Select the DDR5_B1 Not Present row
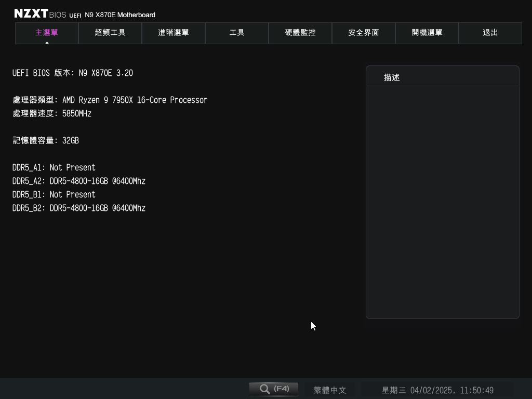Image resolution: width=532 pixels, height=399 pixels. coord(54,195)
